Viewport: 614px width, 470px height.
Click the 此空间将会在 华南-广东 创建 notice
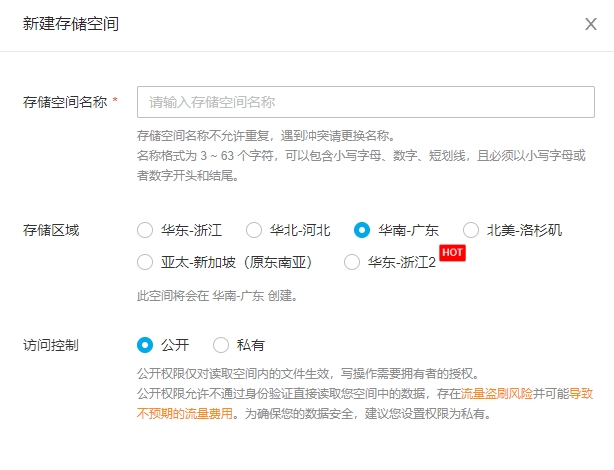coord(216,296)
